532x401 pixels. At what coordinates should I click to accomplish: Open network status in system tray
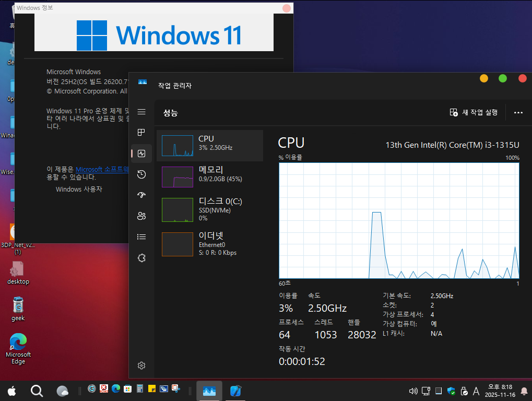(426, 391)
